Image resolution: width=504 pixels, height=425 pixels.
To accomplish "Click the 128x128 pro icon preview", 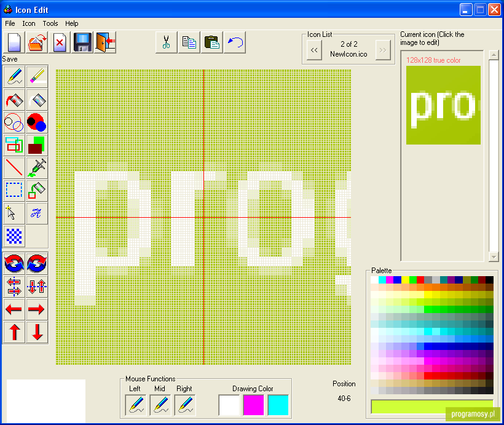I will pyautogui.click(x=443, y=105).
